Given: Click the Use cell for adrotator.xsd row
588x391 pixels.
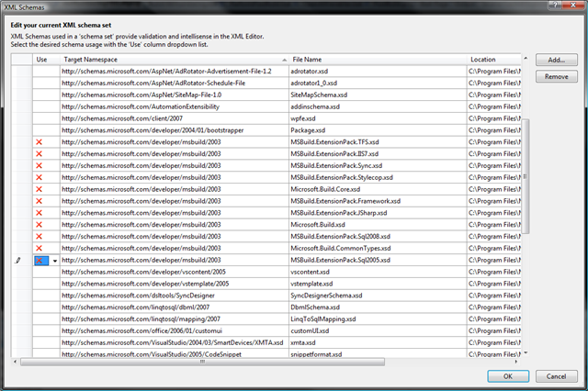Looking at the screenshot, I should point(46,72).
